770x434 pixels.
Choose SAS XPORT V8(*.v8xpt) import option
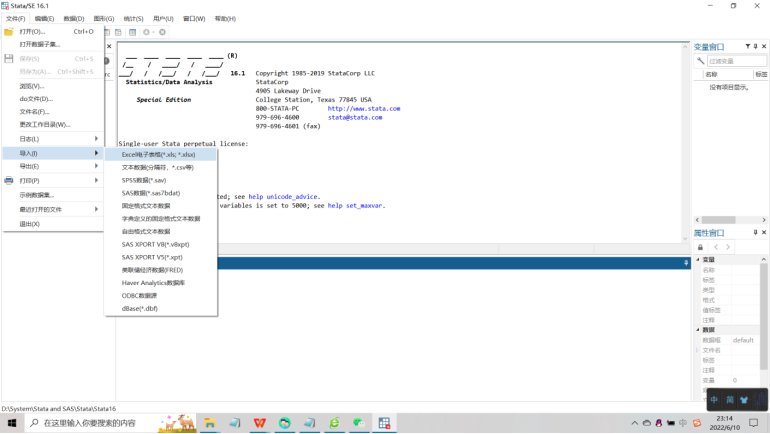point(161,244)
